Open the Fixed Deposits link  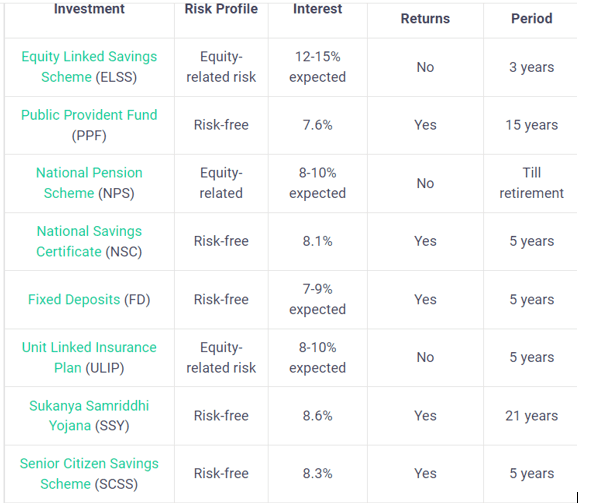coord(74,299)
